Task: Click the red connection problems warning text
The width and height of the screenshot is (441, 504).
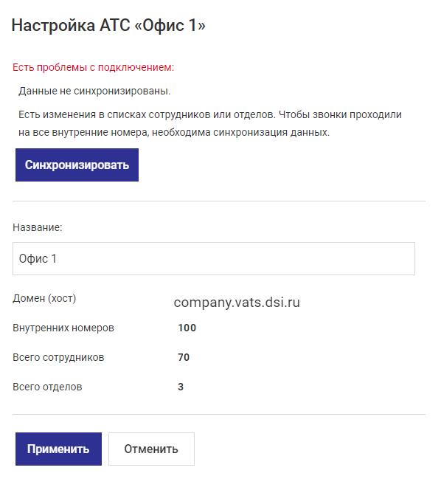Action: (93, 67)
